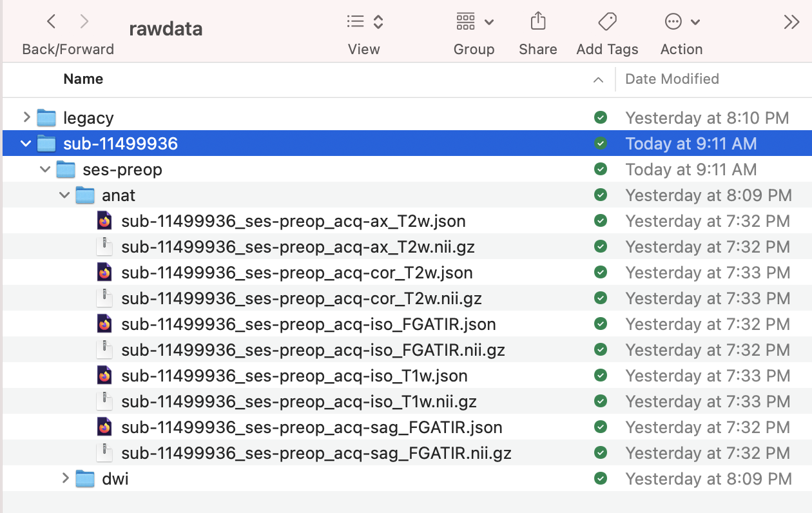Open the Action menu icon
The image size is (812, 513).
pos(674,21)
